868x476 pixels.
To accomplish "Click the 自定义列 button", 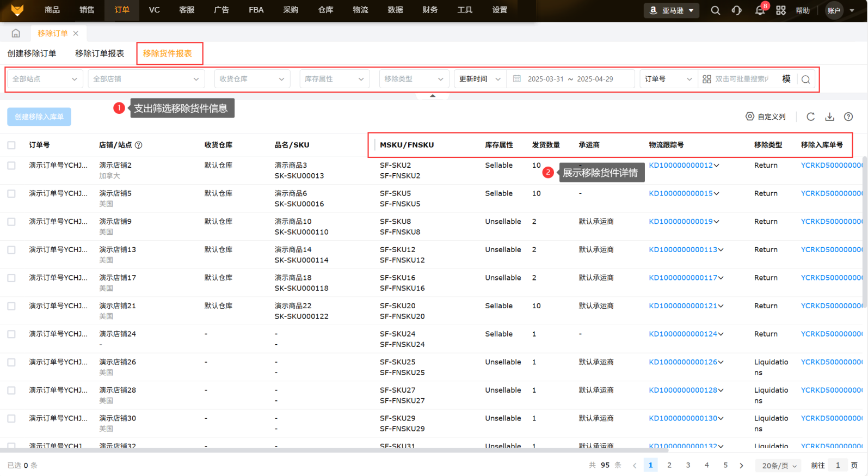I will click(766, 117).
